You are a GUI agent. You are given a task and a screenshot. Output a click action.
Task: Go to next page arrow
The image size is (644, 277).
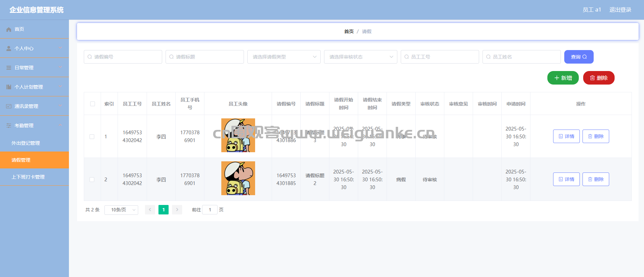click(x=177, y=210)
